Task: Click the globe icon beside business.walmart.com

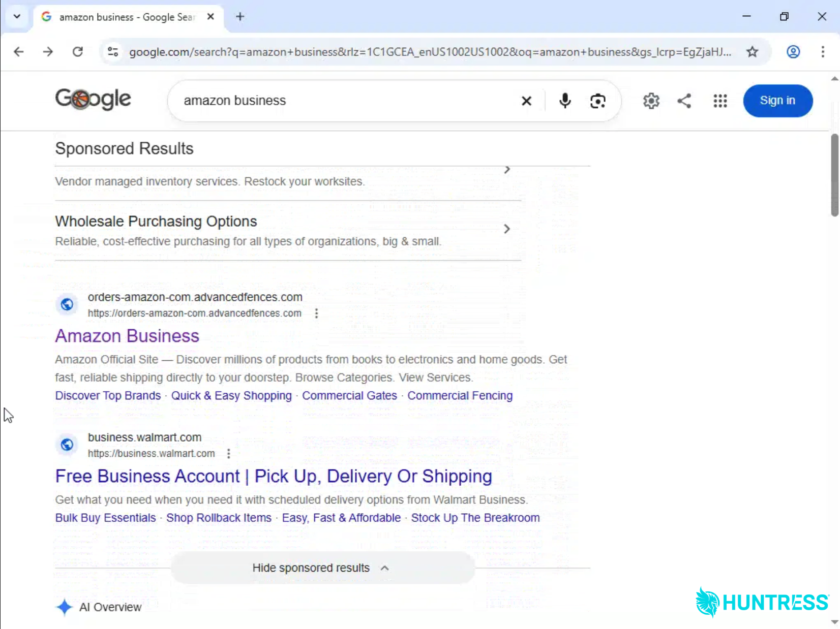Action: tap(67, 445)
